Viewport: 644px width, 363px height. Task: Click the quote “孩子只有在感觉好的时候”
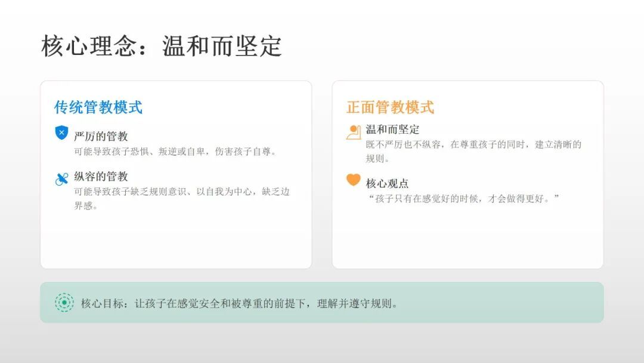pos(464,198)
